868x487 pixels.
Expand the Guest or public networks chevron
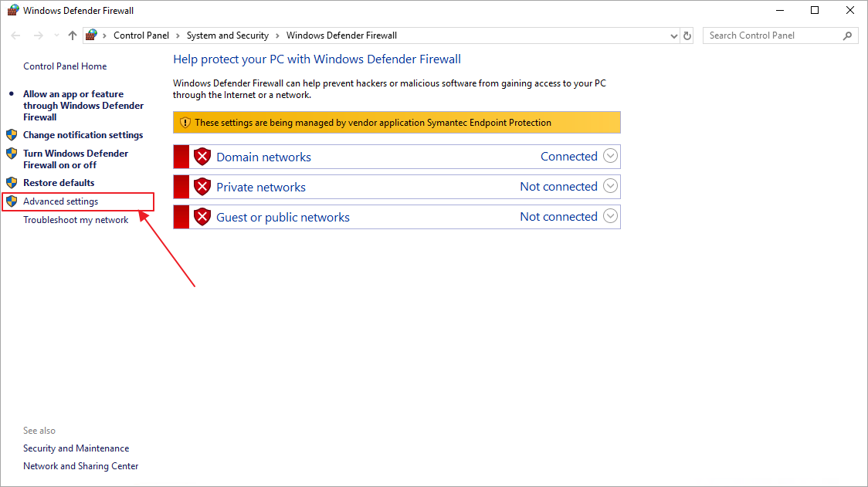click(610, 216)
